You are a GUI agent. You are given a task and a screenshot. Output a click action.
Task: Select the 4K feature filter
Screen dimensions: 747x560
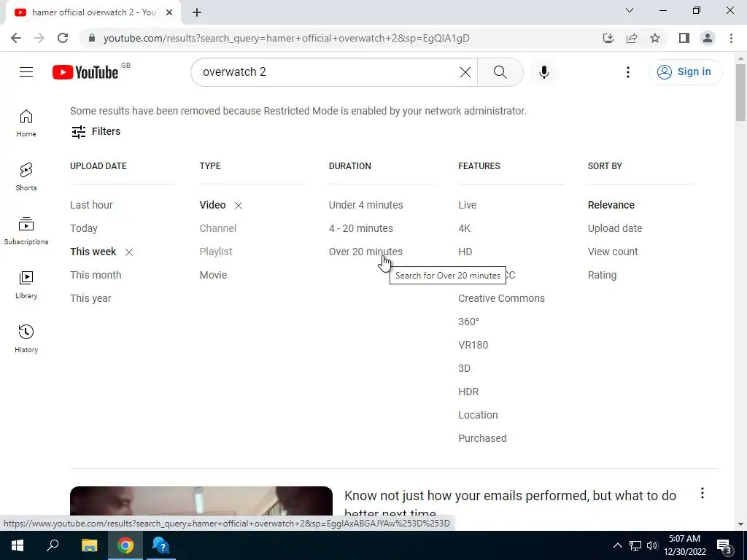pos(464,228)
